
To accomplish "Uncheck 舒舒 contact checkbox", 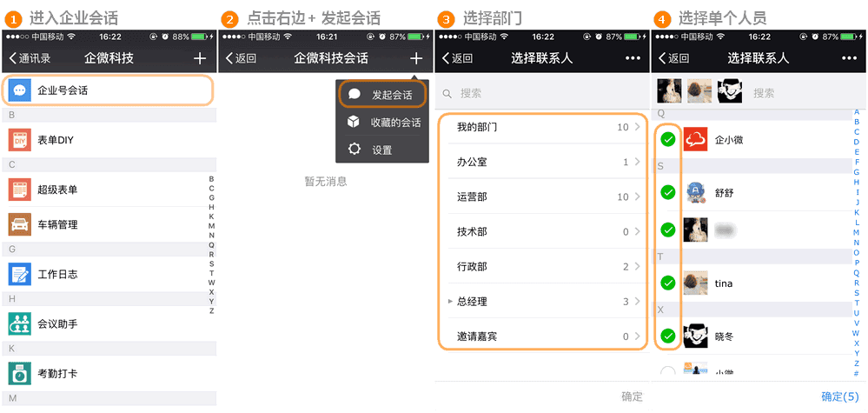I will (668, 193).
